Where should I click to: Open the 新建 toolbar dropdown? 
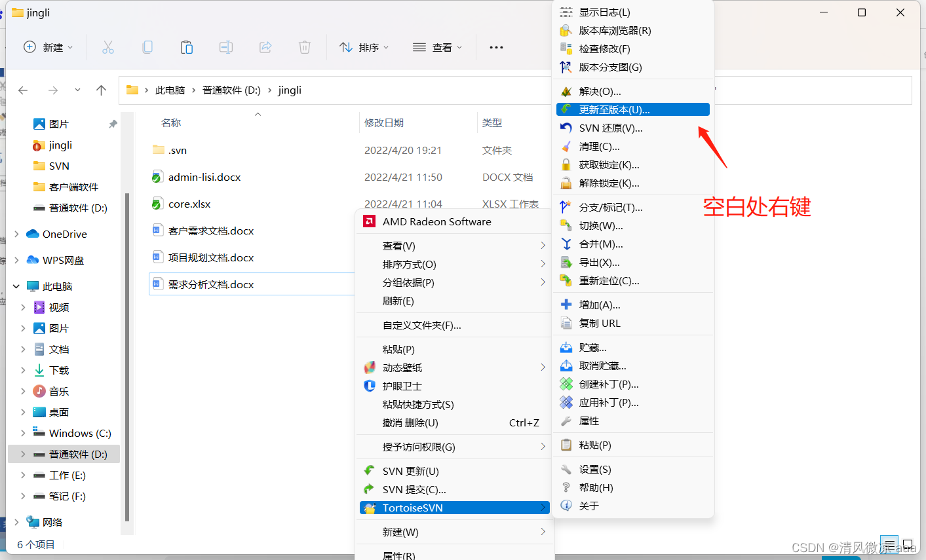point(48,48)
